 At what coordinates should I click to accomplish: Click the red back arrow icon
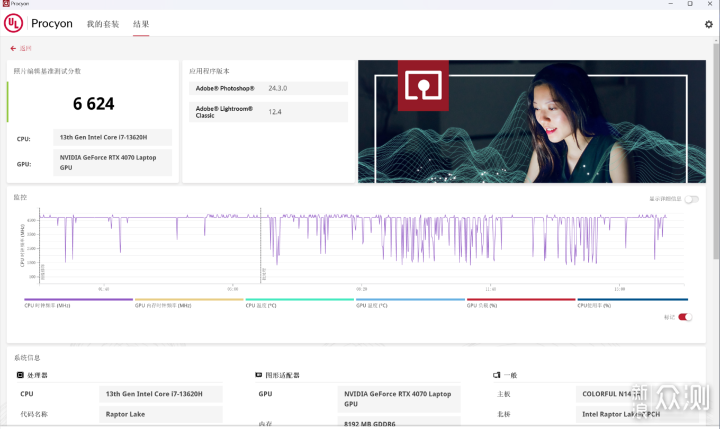click(13, 48)
